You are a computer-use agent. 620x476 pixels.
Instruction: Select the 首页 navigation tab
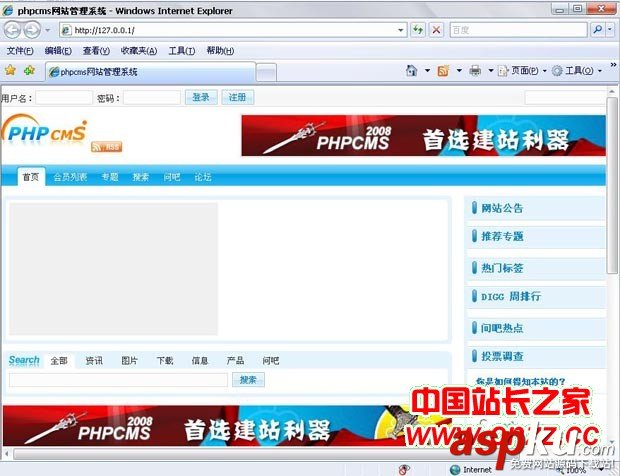coord(31,177)
